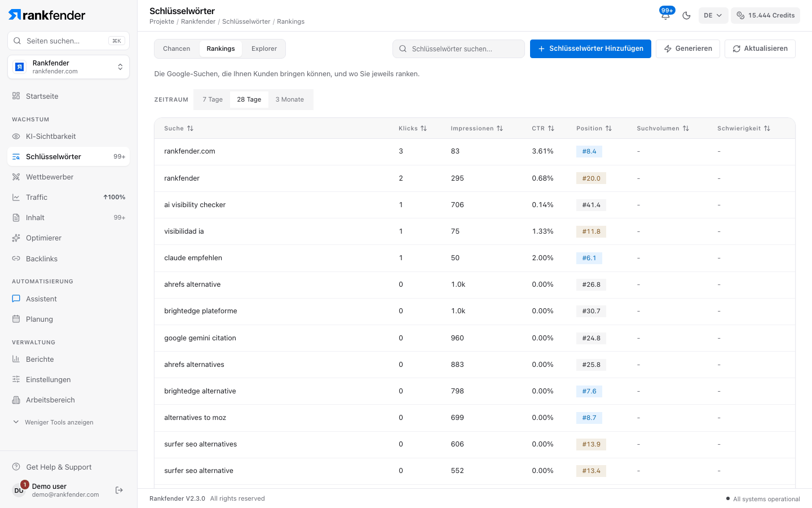Focus the Seiten suchen search field
Image resolution: width=812 pixels, height=508 pixels.
click(69, 41)
